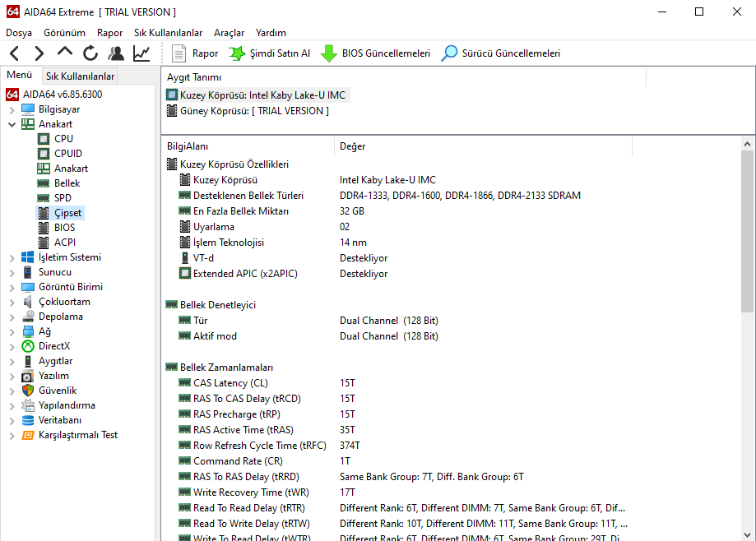Click Şimdi Satın Al toolbar button
This screenshot has height=541, width=756.
pyautogui.click(x=269, y=53)
